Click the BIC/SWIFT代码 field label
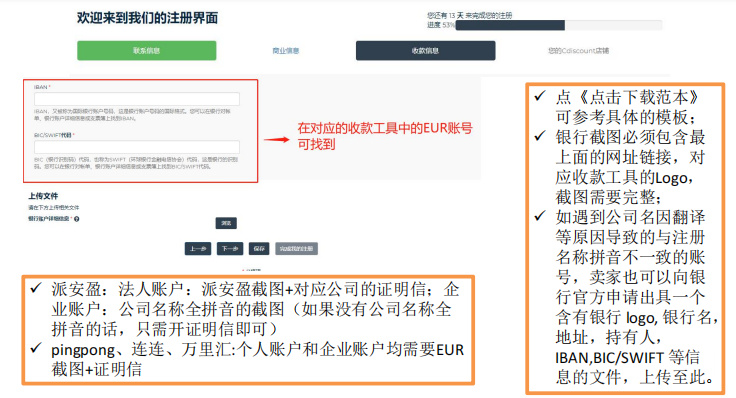 click(x=54, y=135)
